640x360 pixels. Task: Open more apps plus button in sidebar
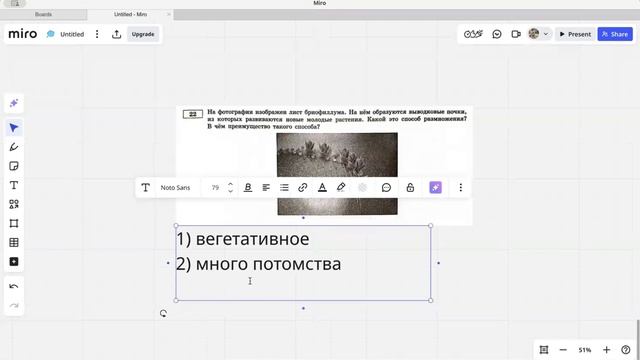point(14,262)
